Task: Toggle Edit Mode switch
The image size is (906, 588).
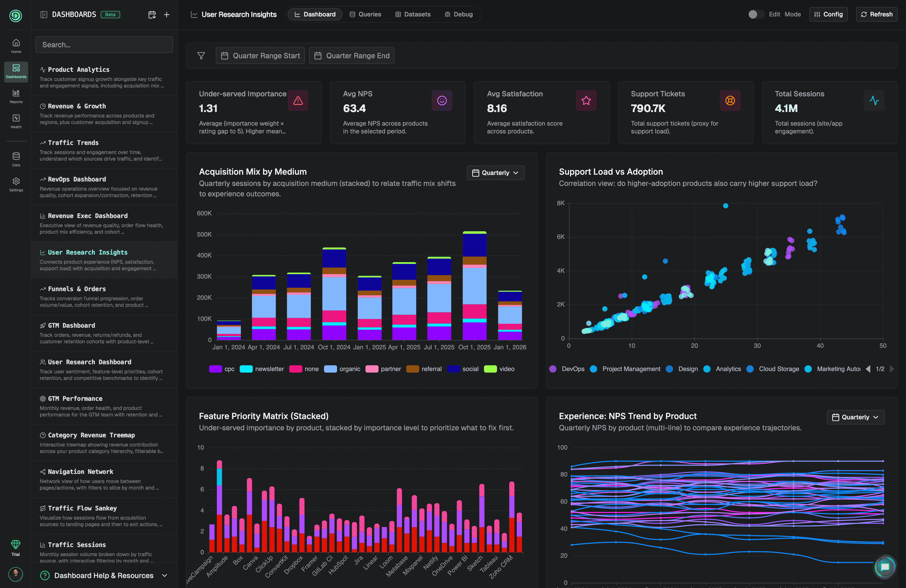Action: tap(755, 14)
